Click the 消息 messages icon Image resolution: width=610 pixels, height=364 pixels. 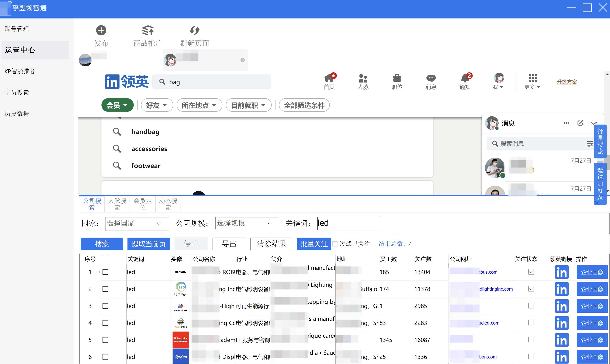click(x=431, y=79)
